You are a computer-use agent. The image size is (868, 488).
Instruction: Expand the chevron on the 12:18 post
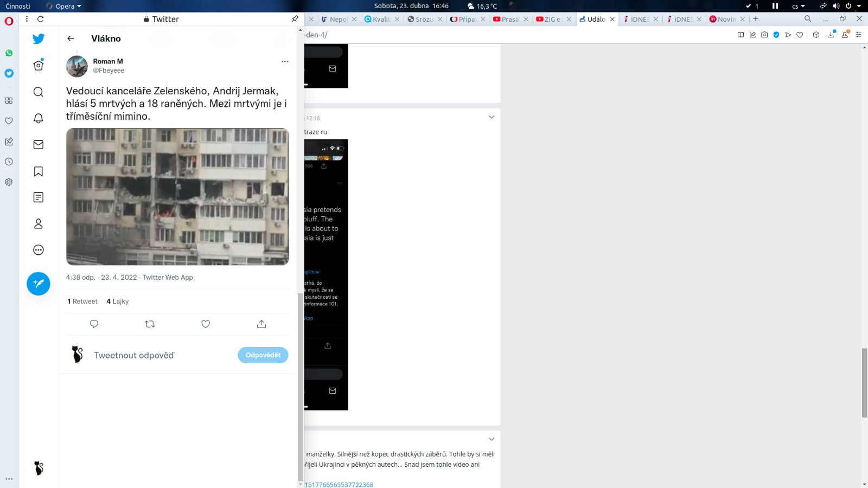(x=492, y=117)
